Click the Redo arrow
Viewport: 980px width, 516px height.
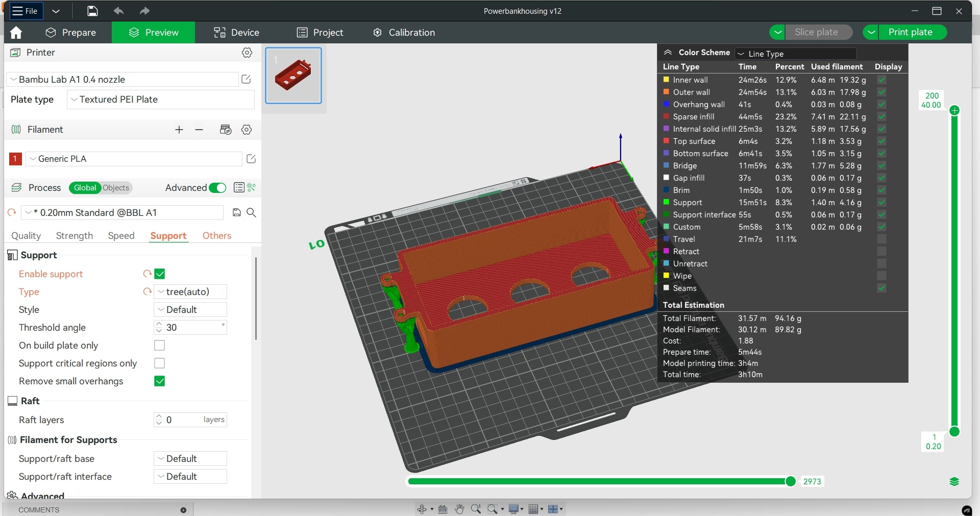coord(144,11)
